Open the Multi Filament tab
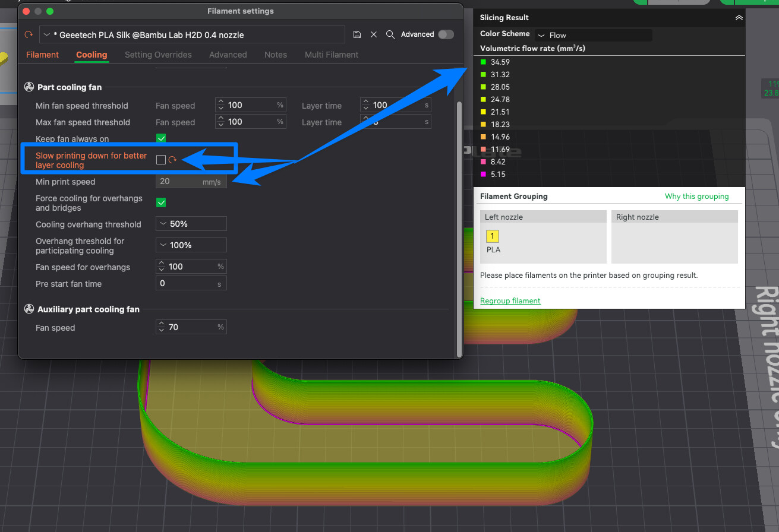This screenshot has width=779, height=532. [x=332, y=55]
